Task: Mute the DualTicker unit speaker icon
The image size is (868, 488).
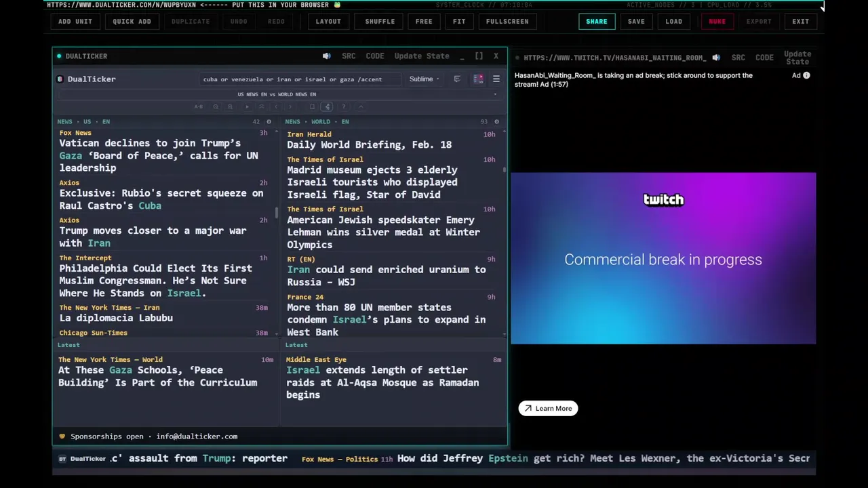Action: (x=327, y=56)
